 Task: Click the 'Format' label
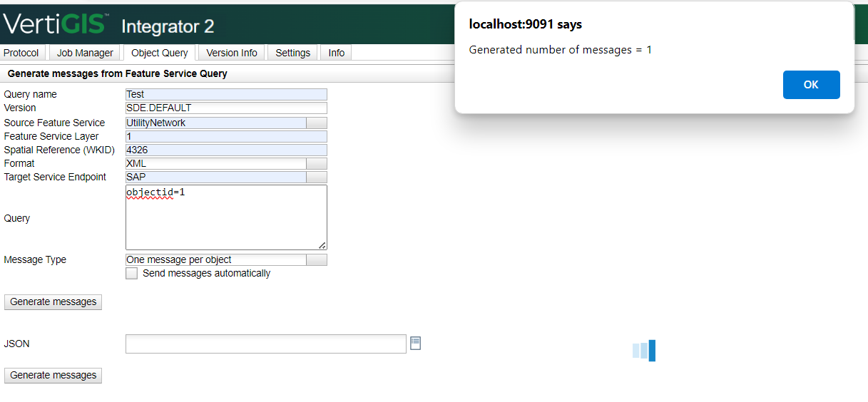(x=19, y=163)
